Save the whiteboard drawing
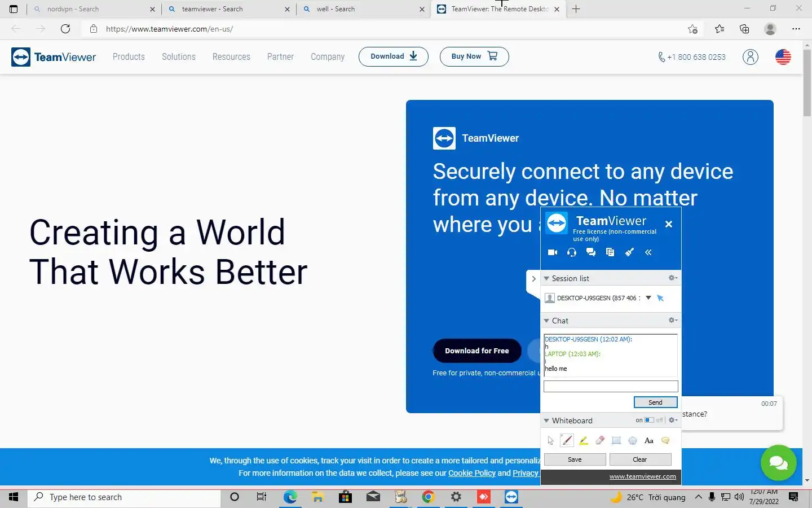812x508 pixels. [575, 459]
